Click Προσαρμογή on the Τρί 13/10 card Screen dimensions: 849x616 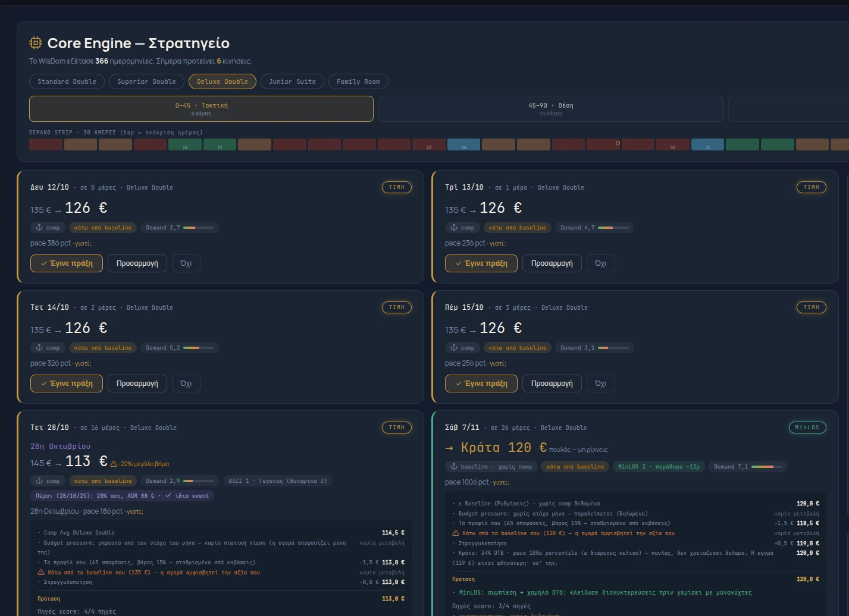coord(552,263)
